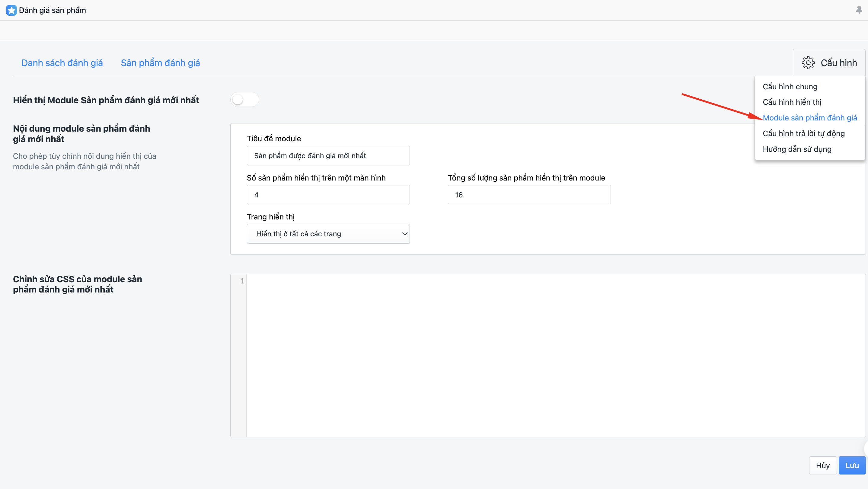Click the blue star app icon
Screen dimensions: 868x489
11,10
